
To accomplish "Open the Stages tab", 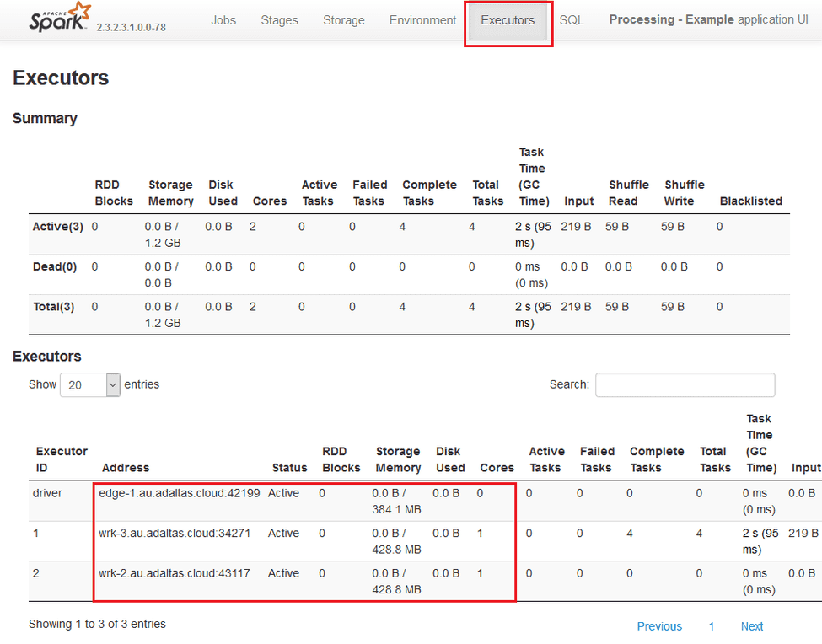I will (279, 19).
